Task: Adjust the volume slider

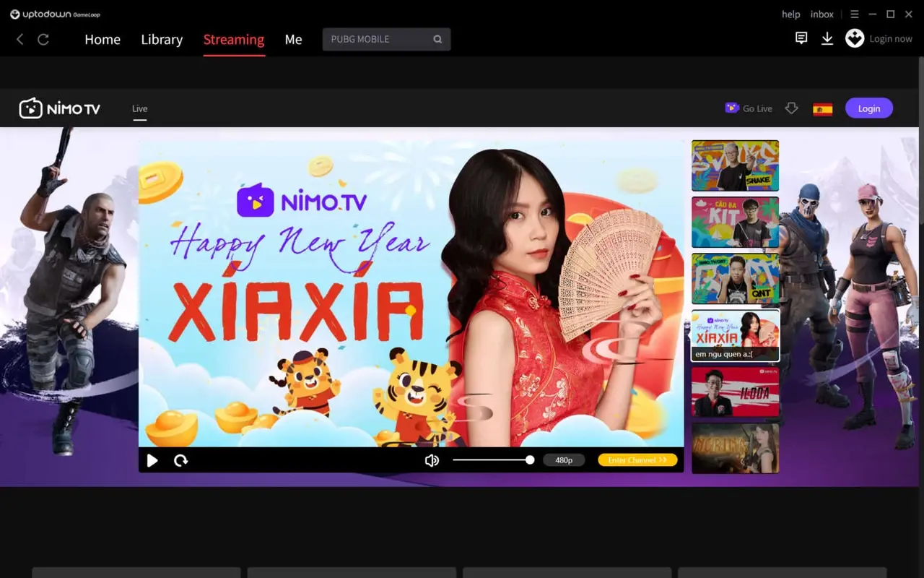Action: tap(493, 460)
